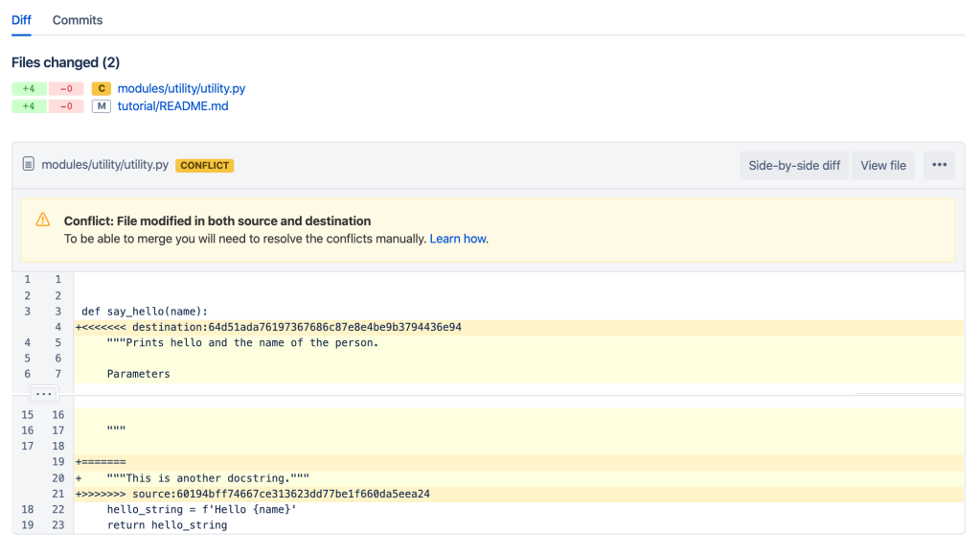Click the red -0 badge for README.md

pos(65,106)
